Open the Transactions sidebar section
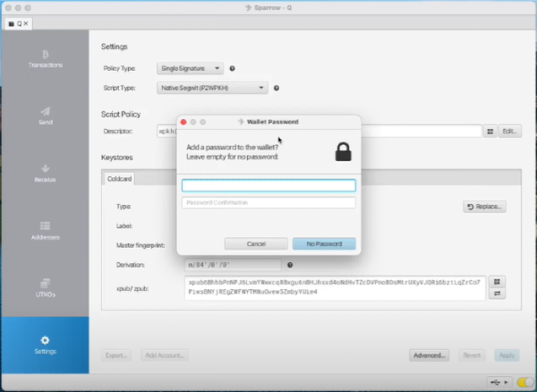 point(45,58)
